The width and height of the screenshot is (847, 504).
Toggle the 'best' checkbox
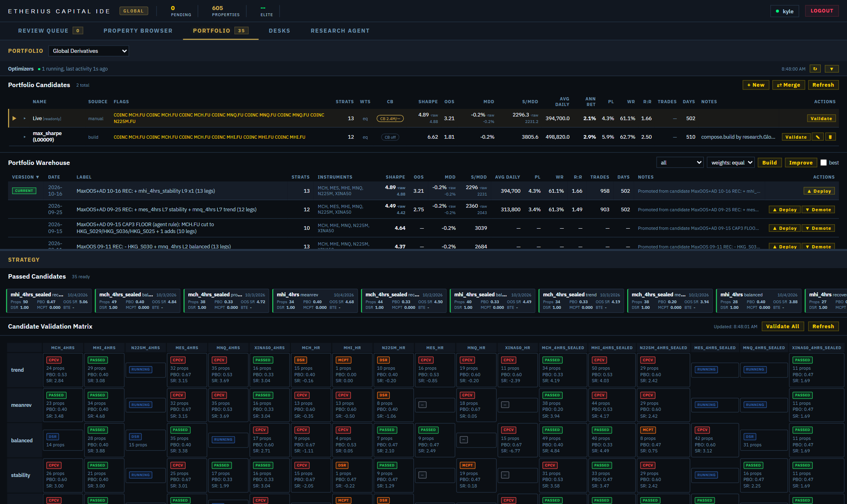[x=824, y=163]
